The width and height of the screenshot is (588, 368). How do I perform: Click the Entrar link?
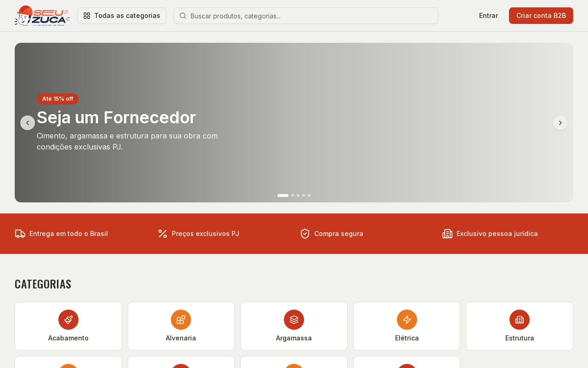(488, 16)
